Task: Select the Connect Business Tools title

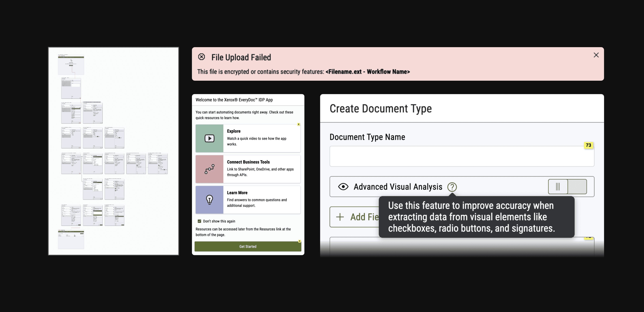Action: (x=248, y=162)
